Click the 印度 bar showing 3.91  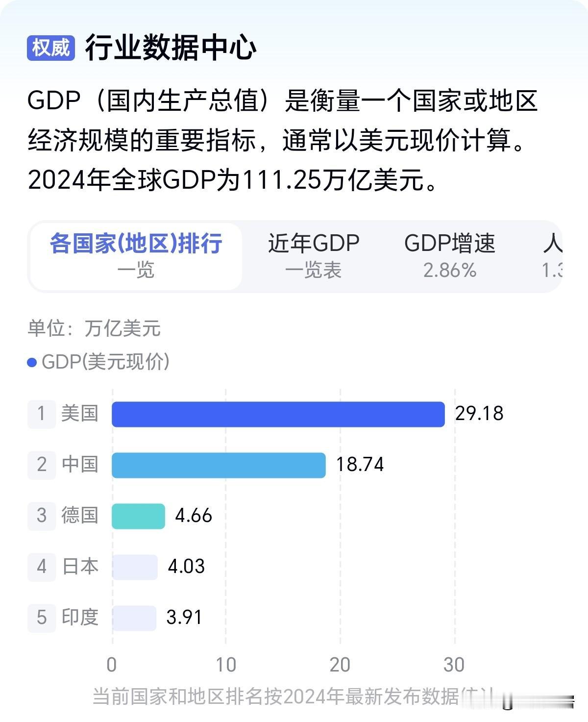134,618
